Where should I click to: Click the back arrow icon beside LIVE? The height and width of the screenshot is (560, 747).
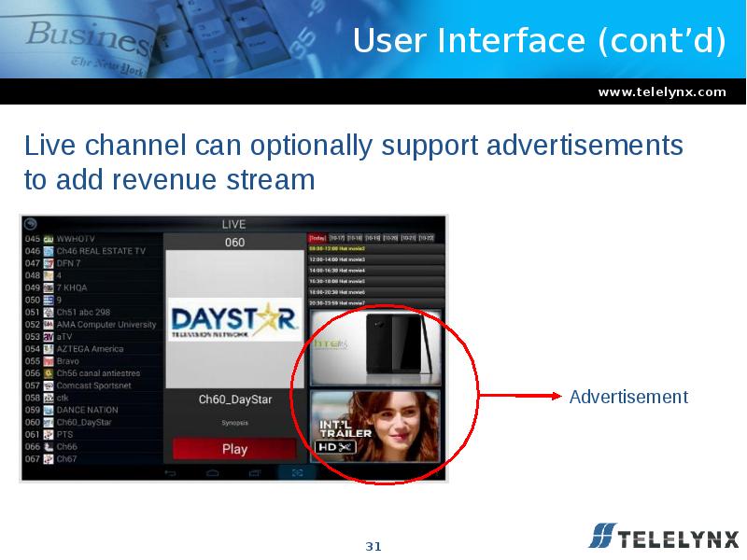click(31, 224)
